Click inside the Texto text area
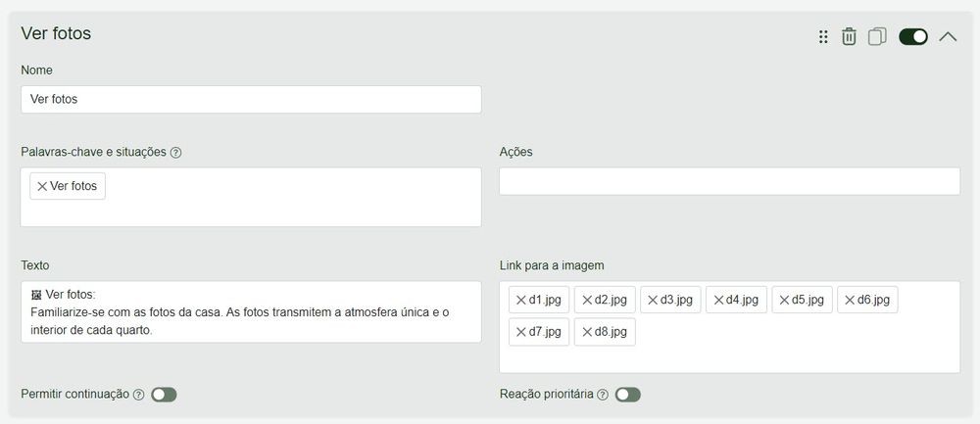The height and width of the screenshot is (424, 980). (251, 311)
